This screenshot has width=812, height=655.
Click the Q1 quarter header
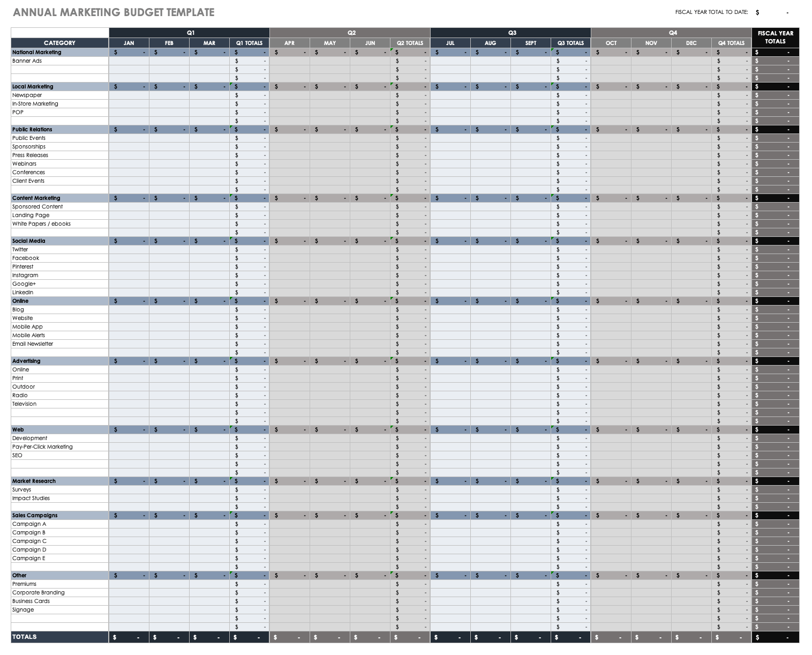(190, 33)
